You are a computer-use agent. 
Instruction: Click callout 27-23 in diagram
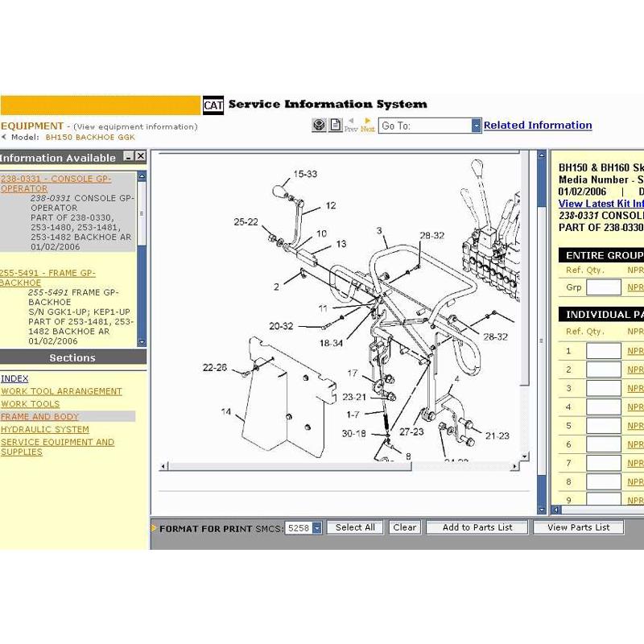[411, 432]
